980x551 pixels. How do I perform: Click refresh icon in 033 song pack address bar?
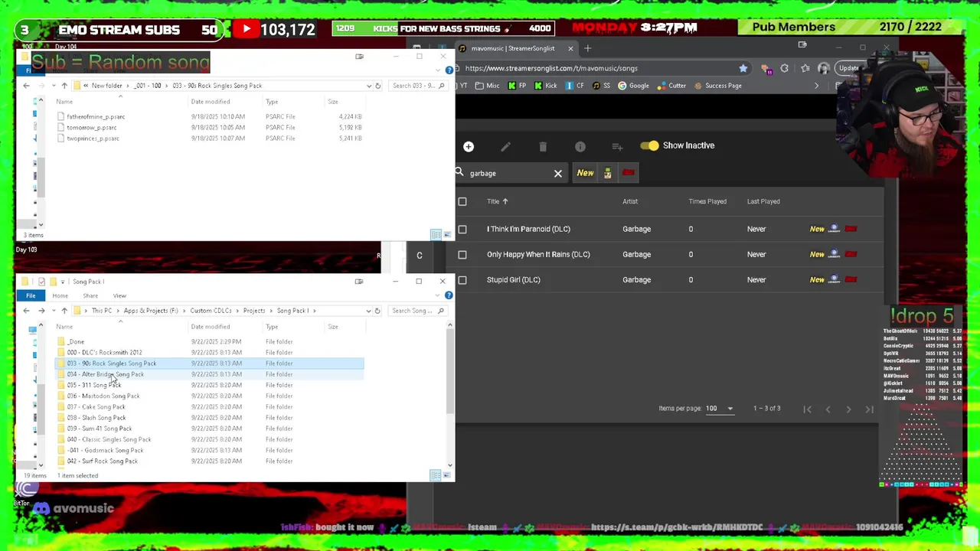pyautogui.click(x=377, y=86)
